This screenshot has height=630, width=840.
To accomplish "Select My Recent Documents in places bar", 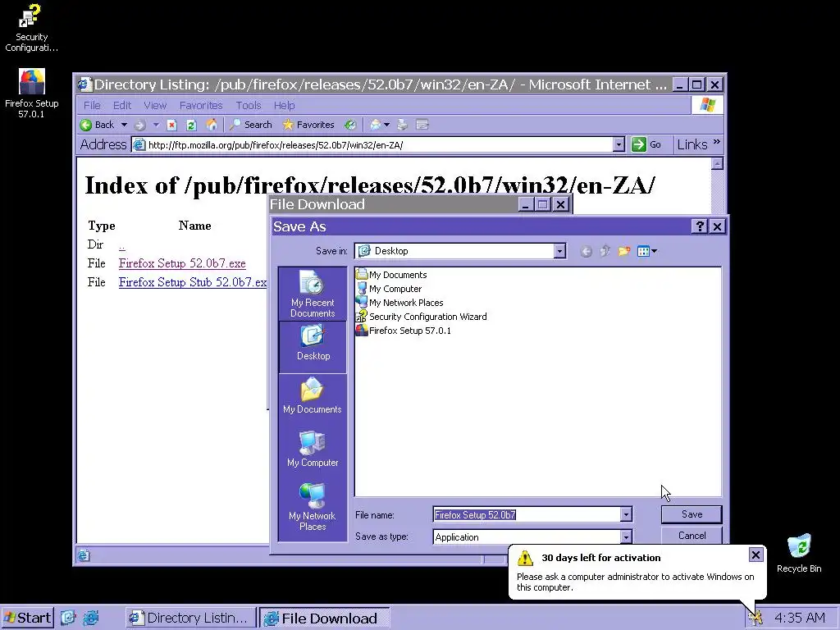I will point(313,294).
